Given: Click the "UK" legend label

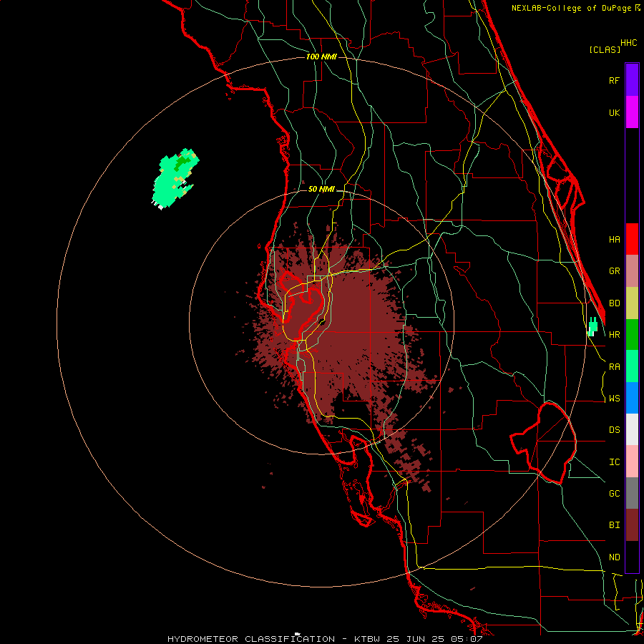Looking at the screenshot, I should (614, 113).
